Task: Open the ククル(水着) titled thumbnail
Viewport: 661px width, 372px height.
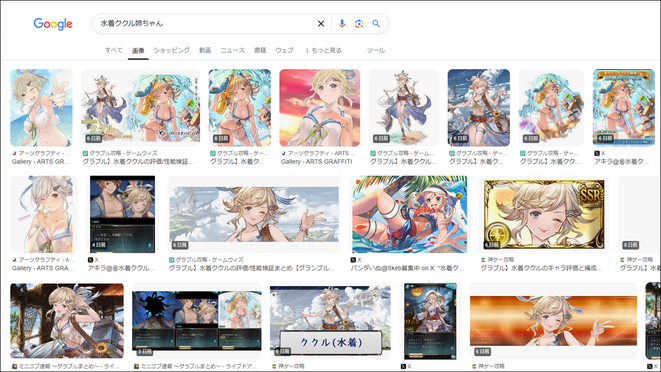Action: 330,321
